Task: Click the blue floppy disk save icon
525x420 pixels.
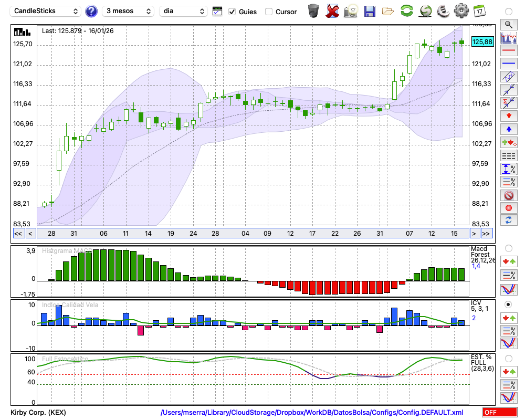Action: point(370,10)
